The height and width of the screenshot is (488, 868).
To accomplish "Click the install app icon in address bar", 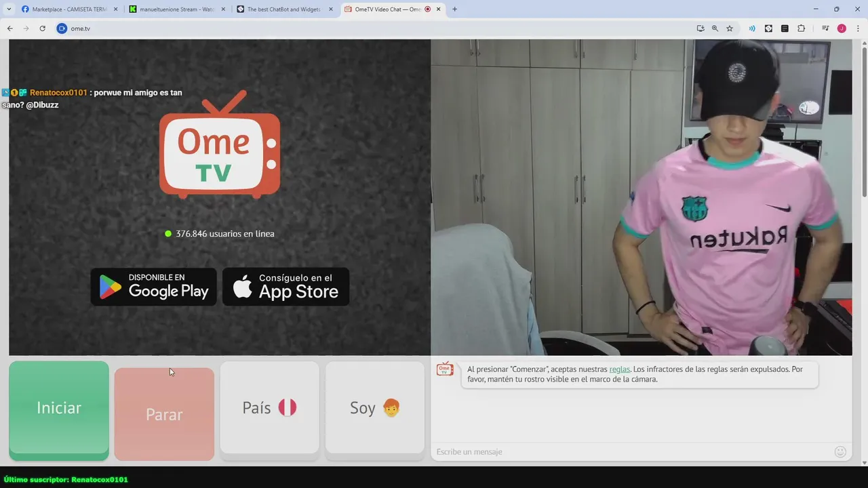I will click(701, 28).
